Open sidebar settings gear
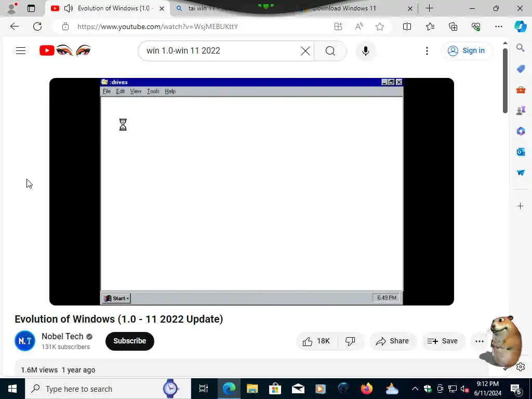This screenshot has height=399, width=532. [521, 367]
